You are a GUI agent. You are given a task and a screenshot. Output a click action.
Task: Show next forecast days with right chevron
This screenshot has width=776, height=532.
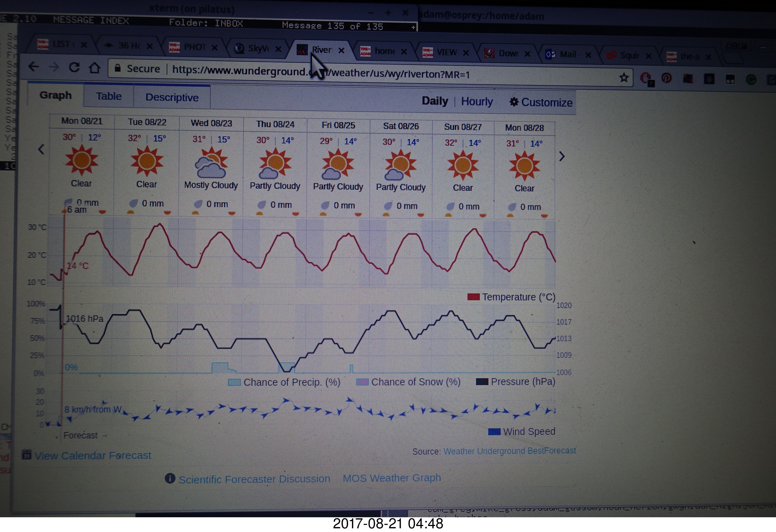pyautogui.click(x=562, y=156)
